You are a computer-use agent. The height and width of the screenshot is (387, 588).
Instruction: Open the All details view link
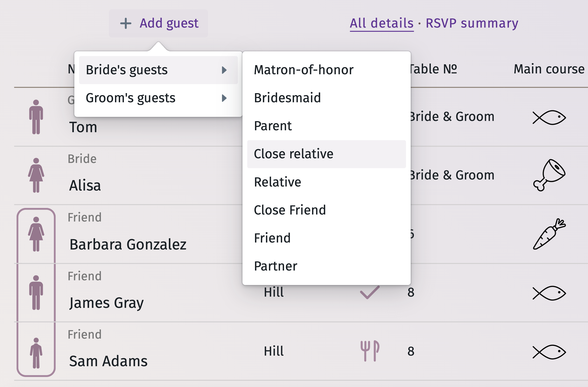coord(381,23)
